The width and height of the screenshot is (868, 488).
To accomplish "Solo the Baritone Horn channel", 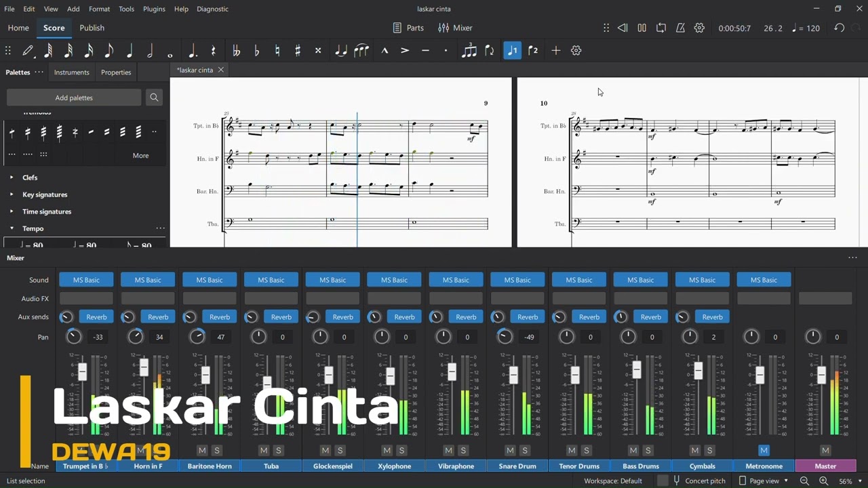I will coord(217,451).
